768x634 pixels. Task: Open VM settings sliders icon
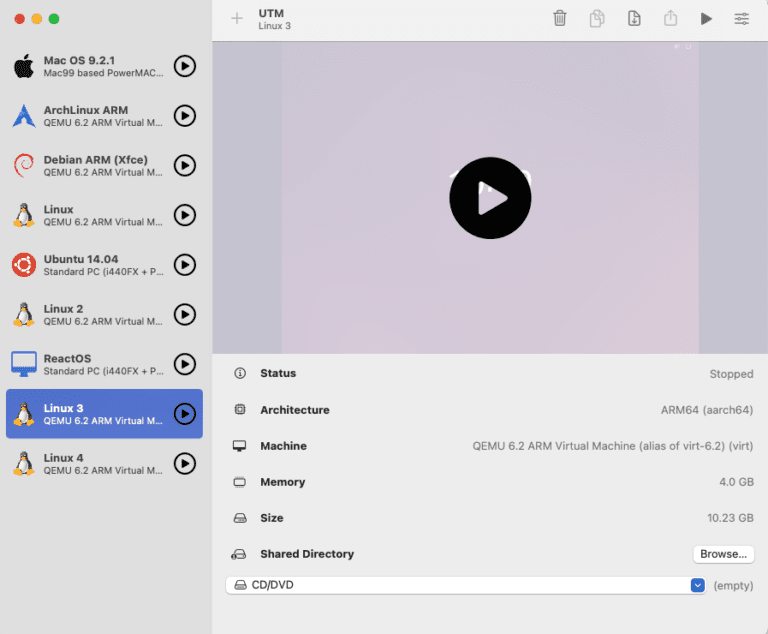tap(742, 18)
